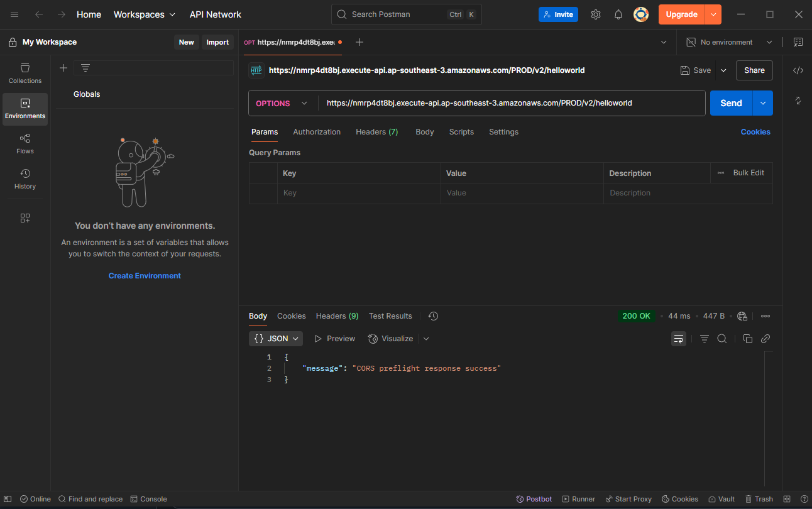Screen dimensions: 812x509
Task: Open the Console from status bar
Action: click(148, 499)
